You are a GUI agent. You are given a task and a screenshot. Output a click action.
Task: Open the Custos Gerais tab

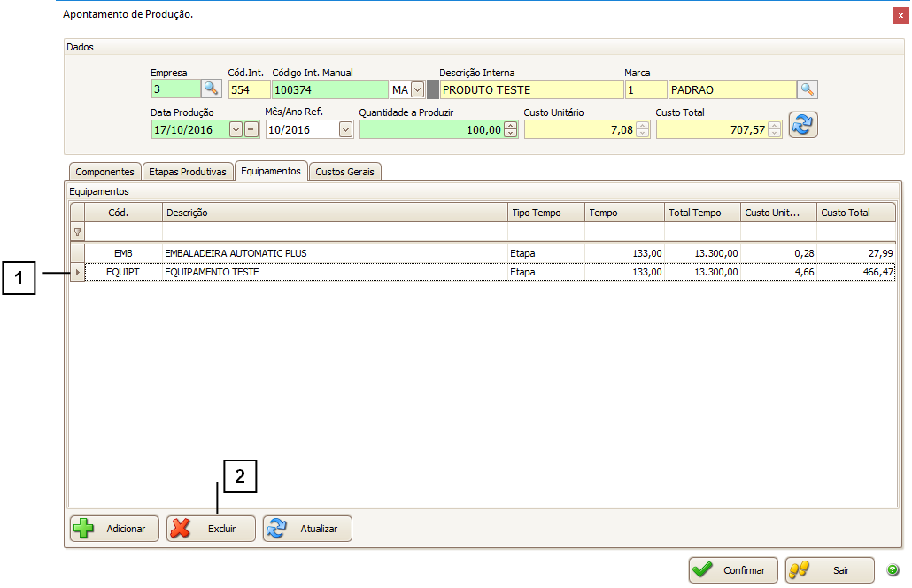point(345,172)
